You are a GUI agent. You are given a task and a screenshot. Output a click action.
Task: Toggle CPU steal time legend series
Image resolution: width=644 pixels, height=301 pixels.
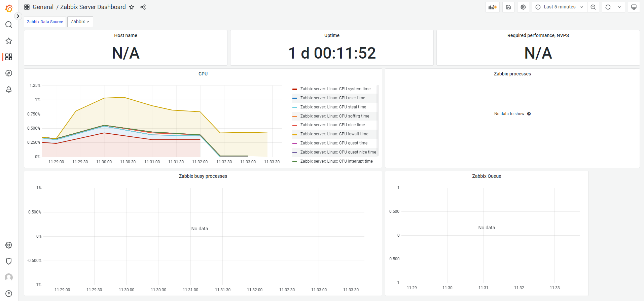(x=333, y=107)
